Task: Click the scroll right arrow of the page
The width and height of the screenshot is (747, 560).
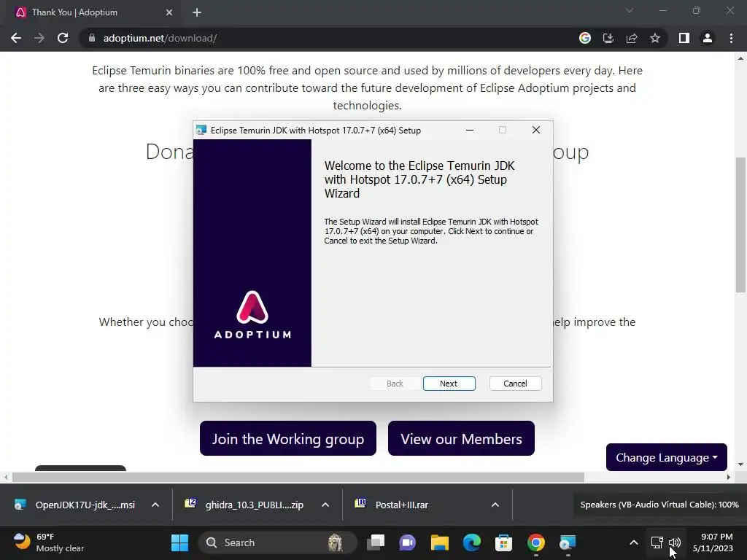Action: click(x=729, y=477)
